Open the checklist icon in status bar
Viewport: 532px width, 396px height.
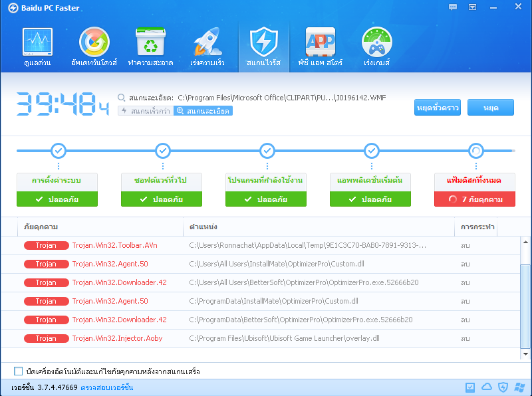470,387
